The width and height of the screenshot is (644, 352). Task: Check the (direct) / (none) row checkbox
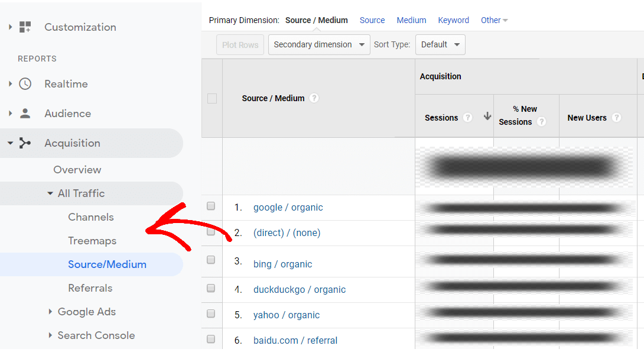212,232
